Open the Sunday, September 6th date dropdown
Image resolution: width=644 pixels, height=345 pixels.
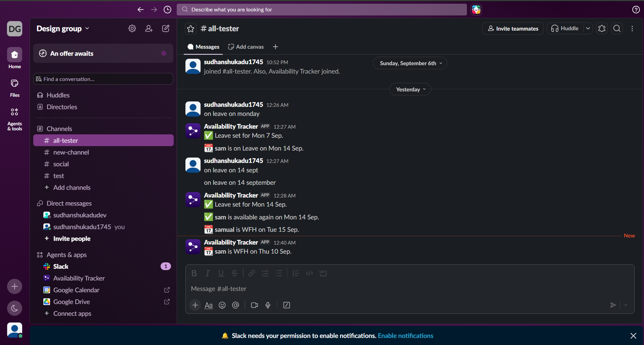click(410, 63)
